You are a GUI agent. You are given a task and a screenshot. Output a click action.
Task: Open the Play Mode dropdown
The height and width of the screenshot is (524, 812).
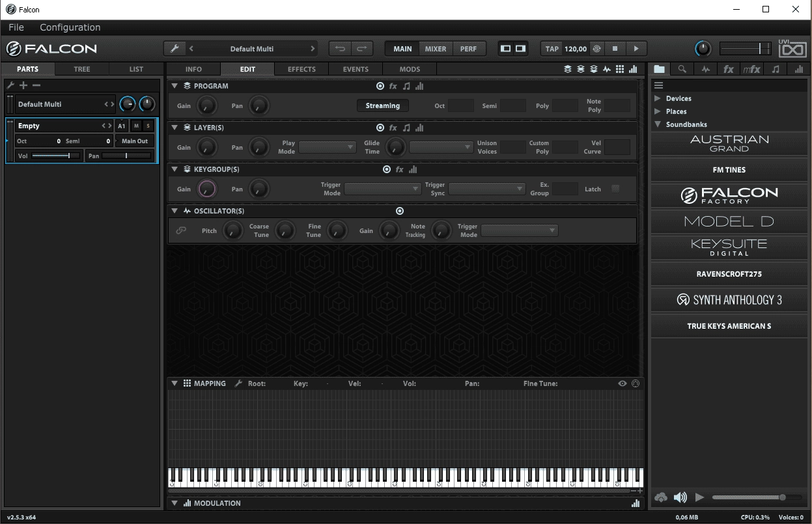click(x=328, y=147)
